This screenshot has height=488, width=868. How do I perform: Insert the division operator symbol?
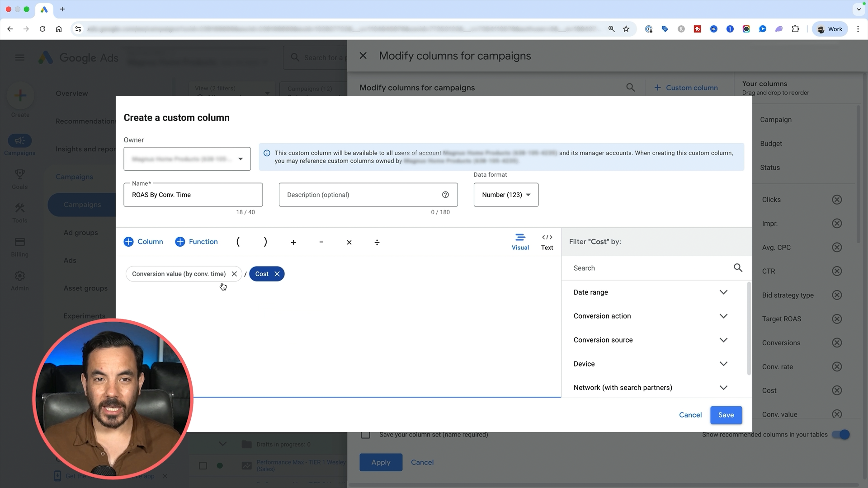[x=377, y=242]
